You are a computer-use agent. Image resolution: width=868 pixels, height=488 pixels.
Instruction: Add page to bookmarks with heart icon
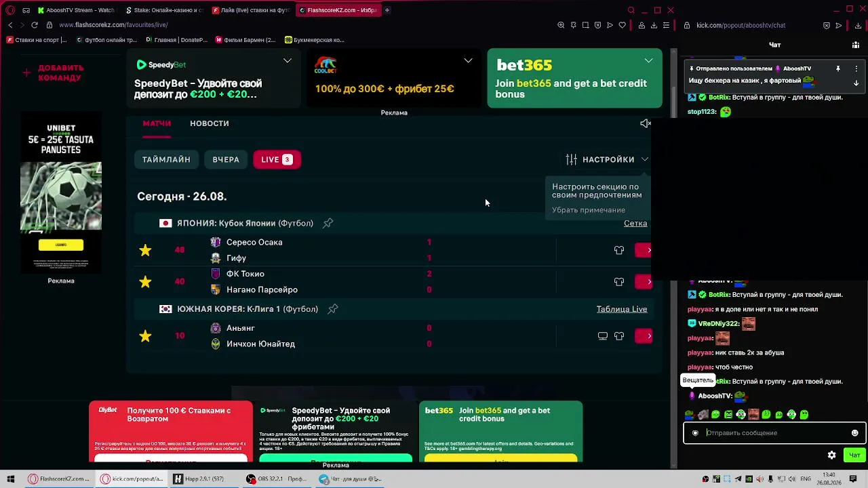(x=622, y=25)
